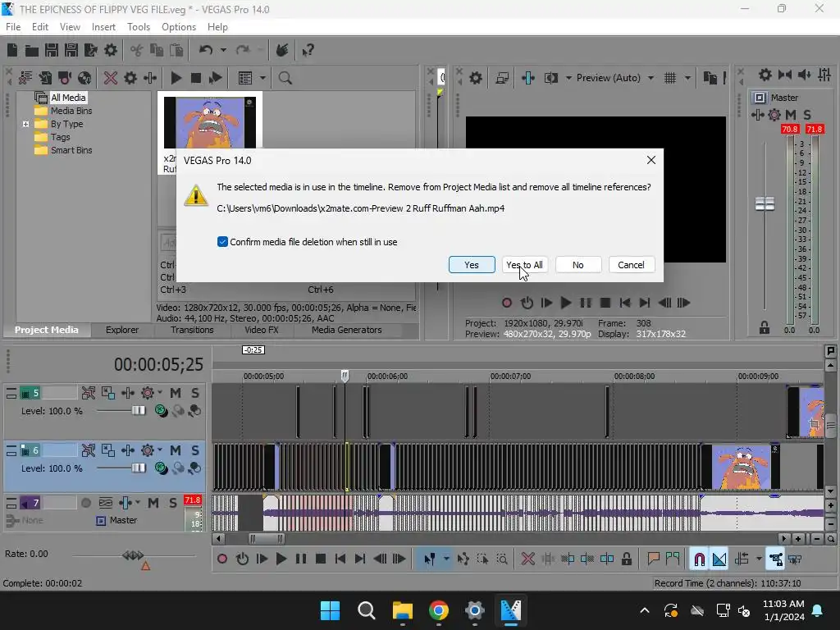
Task: Adjust track 5 Level slider
Action: pos(138,410)
